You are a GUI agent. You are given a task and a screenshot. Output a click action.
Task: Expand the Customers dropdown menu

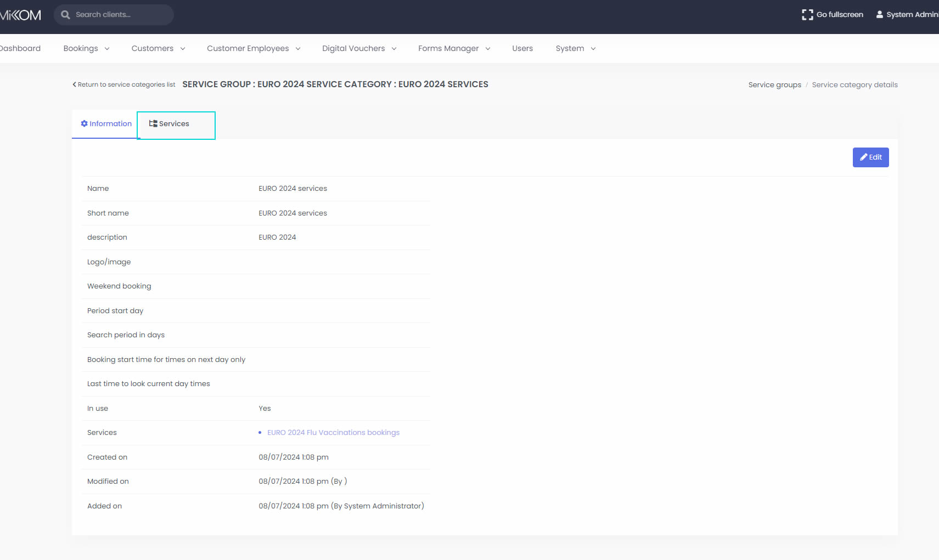(158, 48)
